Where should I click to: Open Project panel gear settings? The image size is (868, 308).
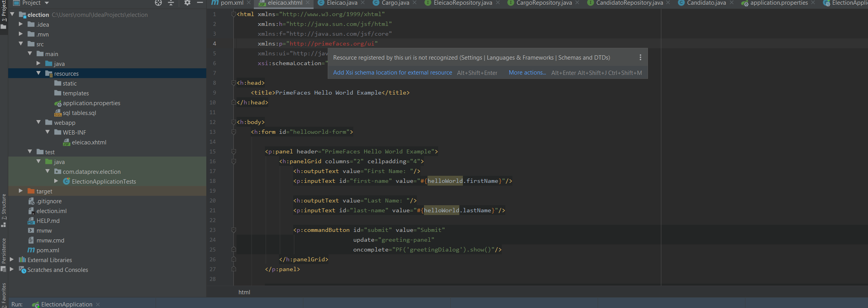coord(187,3)
